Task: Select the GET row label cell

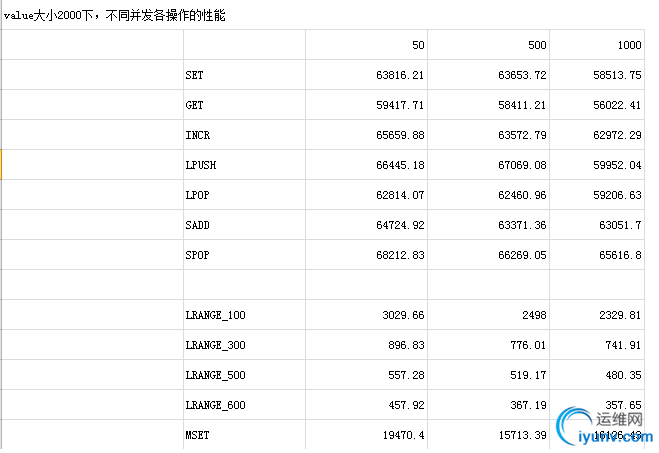Action: (245, 105)
